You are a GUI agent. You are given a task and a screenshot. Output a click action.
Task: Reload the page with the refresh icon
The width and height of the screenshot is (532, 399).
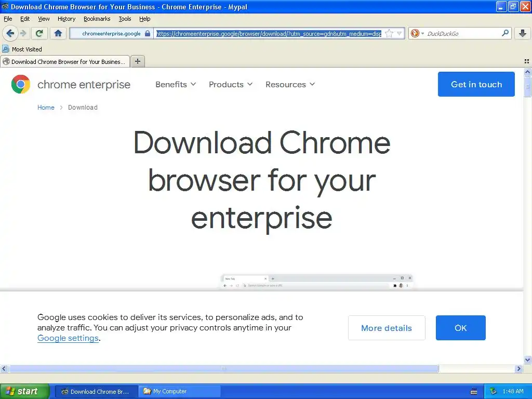pyautogui.click(x=39, y=33)
